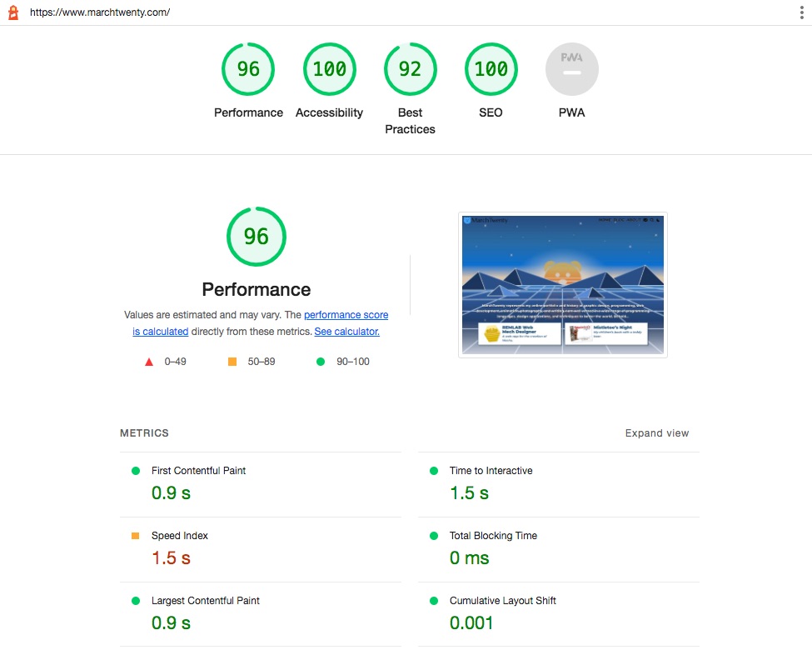Click the Time to Interactive value '1.5 s'

(x=469, y=493)
